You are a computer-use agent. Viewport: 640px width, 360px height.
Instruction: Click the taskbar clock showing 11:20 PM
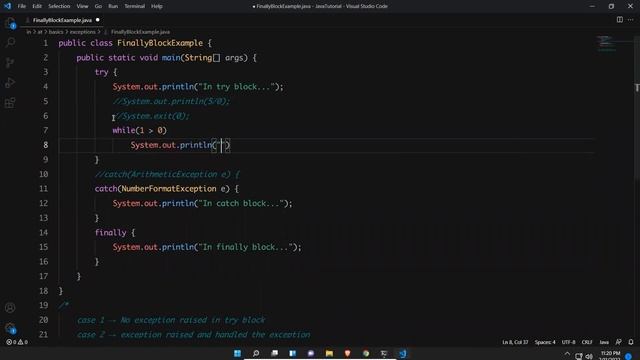point(610,356)
